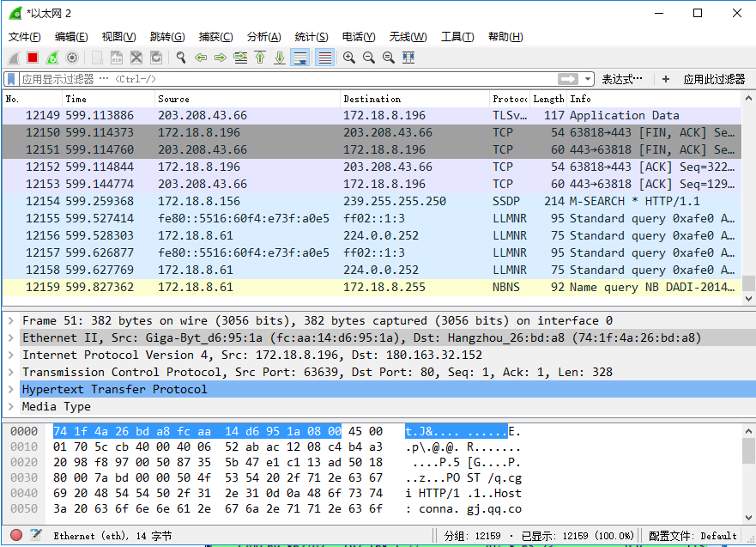Go to the first packet

click(x=260, y=58)
